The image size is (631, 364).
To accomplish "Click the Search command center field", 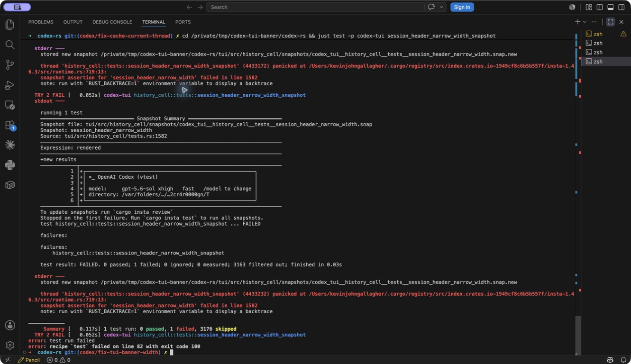I will click(x=315, y=7).
